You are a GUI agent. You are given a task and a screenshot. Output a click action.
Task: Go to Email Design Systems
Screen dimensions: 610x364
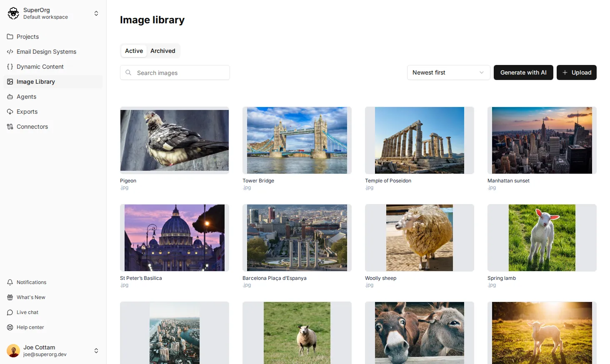(53, 52)
